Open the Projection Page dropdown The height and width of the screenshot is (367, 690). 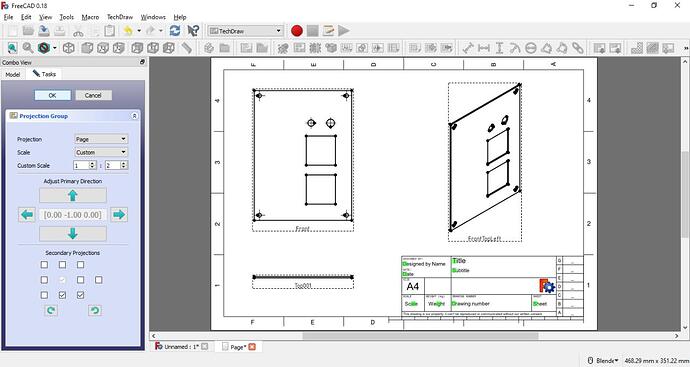(x=101, y=139)
